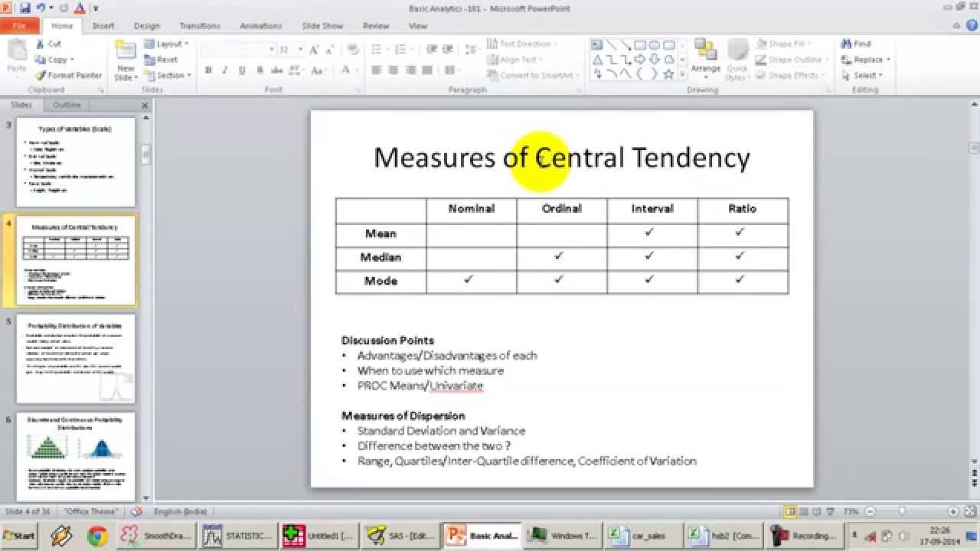Decrease the font size
The width and height of the screenshot is (980, 551).
pos(330,50)
